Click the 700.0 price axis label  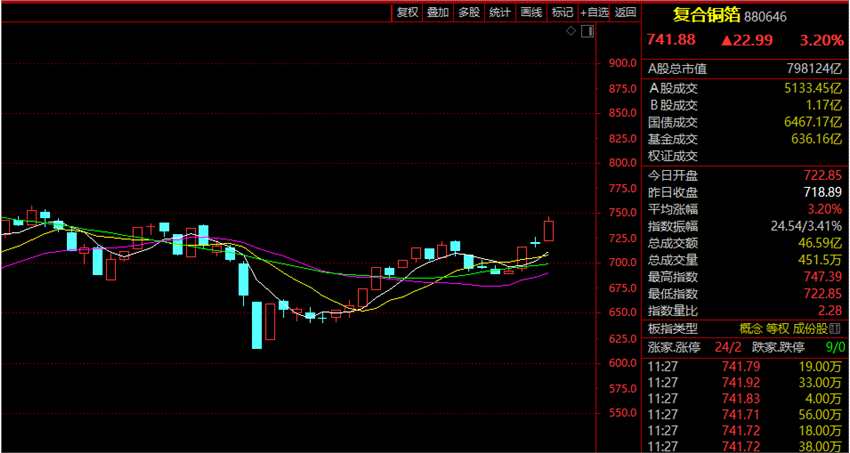tap(621, 263)
